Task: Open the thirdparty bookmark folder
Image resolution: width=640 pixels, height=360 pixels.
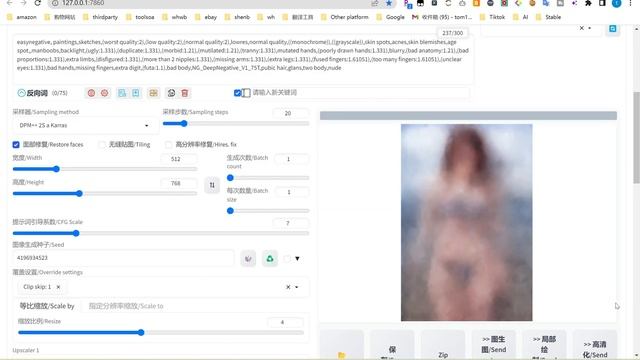Action: 100,17
